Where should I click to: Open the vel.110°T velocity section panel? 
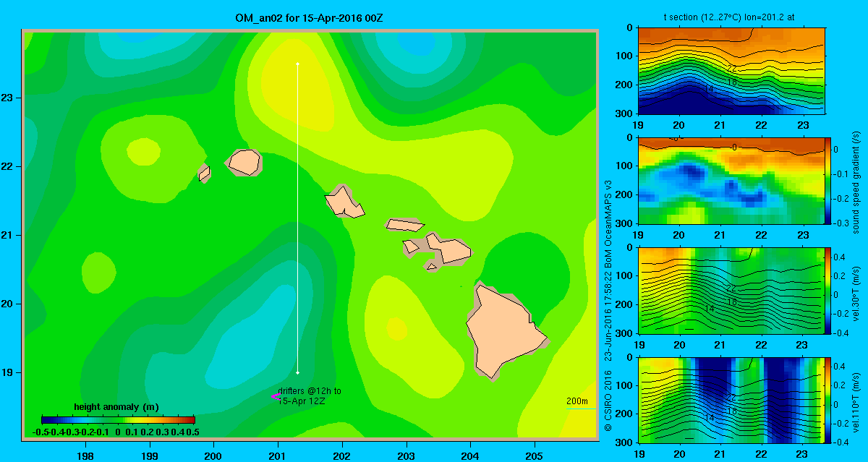tap(730, 400)
